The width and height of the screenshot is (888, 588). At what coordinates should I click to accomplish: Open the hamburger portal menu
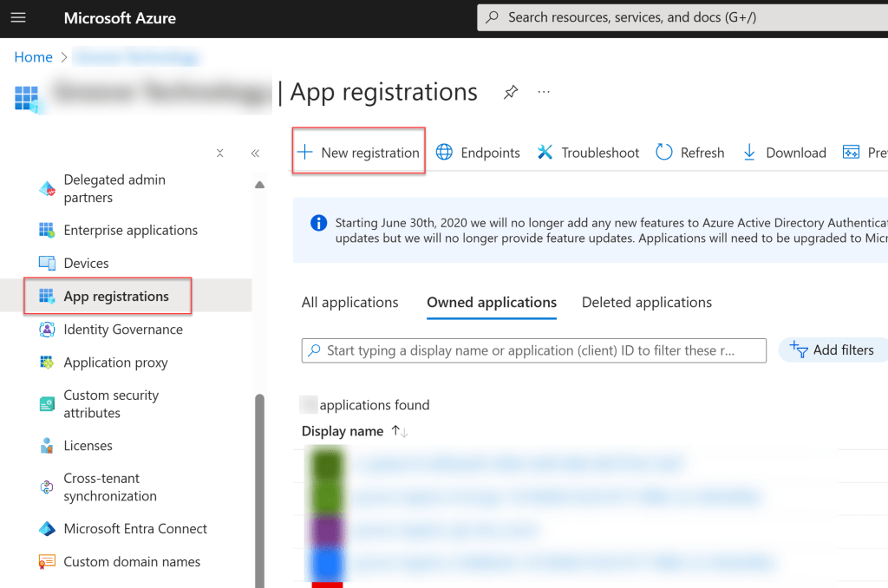18,17
